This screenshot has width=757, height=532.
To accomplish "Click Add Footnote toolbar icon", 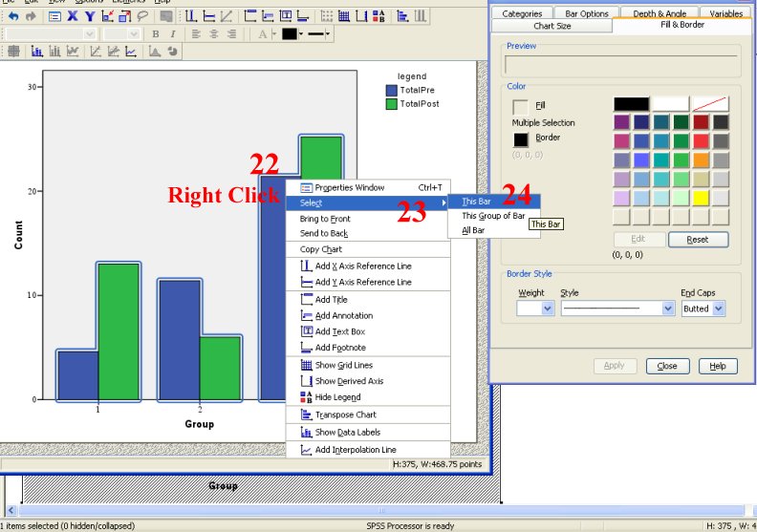I will click(x=303, y=16).
